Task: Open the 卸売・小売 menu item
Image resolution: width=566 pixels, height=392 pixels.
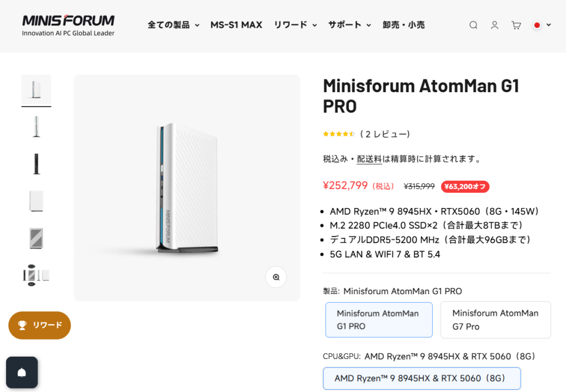Action: (403, 25)
